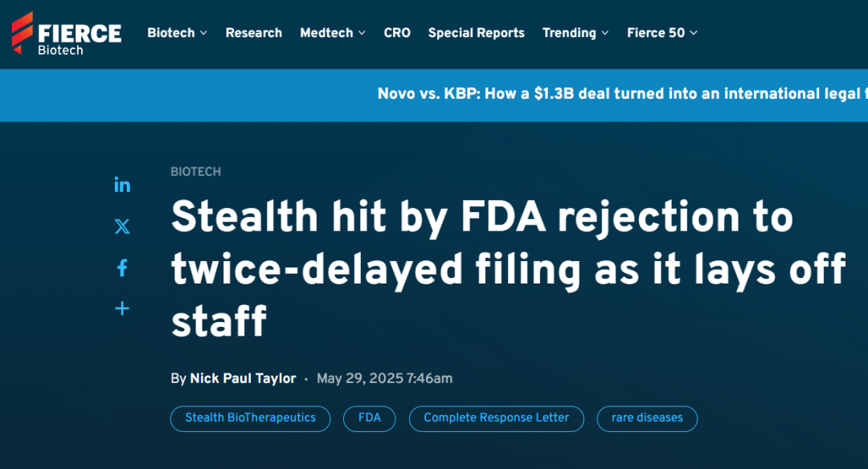Image resolution: width=868 pixels, height=469 pixels.
Task: Expand the Fierce 50 dropdown
Action: (661, 33)
